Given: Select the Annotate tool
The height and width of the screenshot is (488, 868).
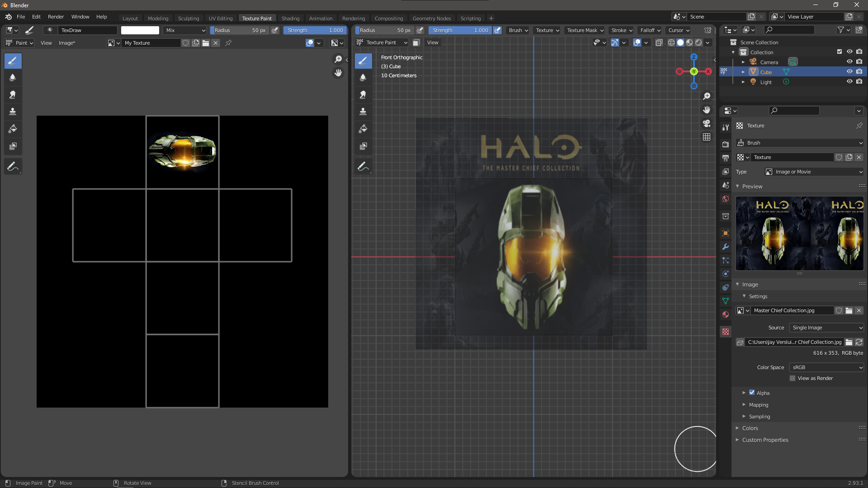Looking at the screenshot, I should [13, 166].
